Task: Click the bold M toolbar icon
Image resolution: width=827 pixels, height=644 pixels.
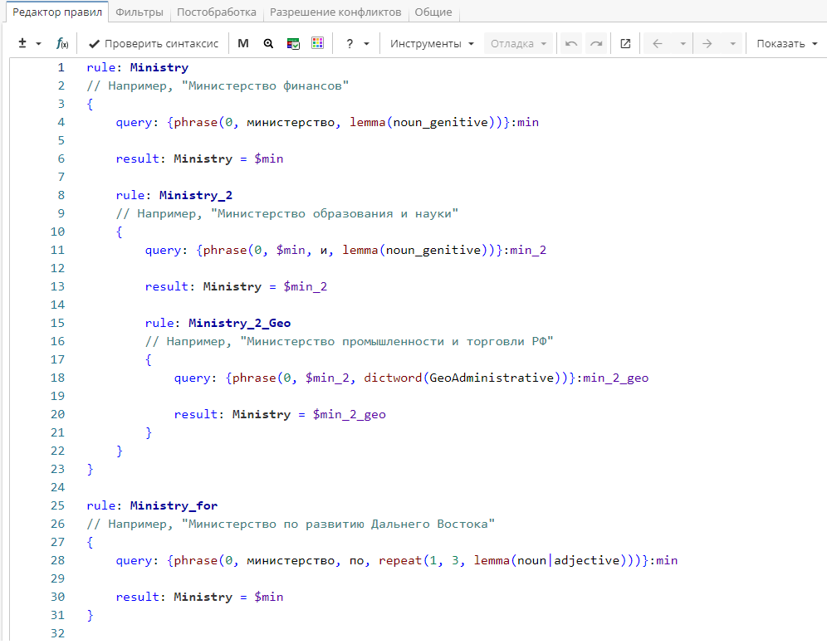Action: pyautogui.click(x=243, y=43)
